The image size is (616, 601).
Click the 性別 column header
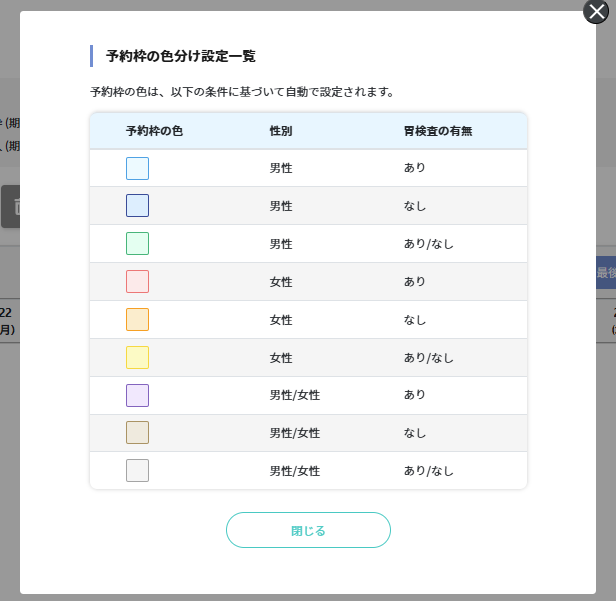point(281,131)
